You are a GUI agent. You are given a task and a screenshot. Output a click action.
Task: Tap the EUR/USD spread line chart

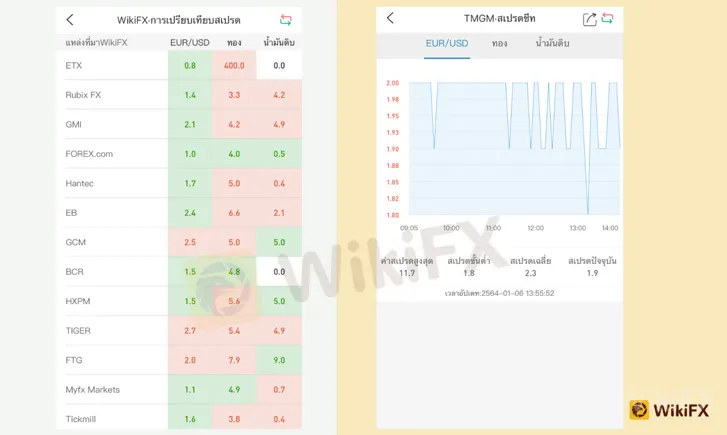pyautogui.click(x=514, y=148)
